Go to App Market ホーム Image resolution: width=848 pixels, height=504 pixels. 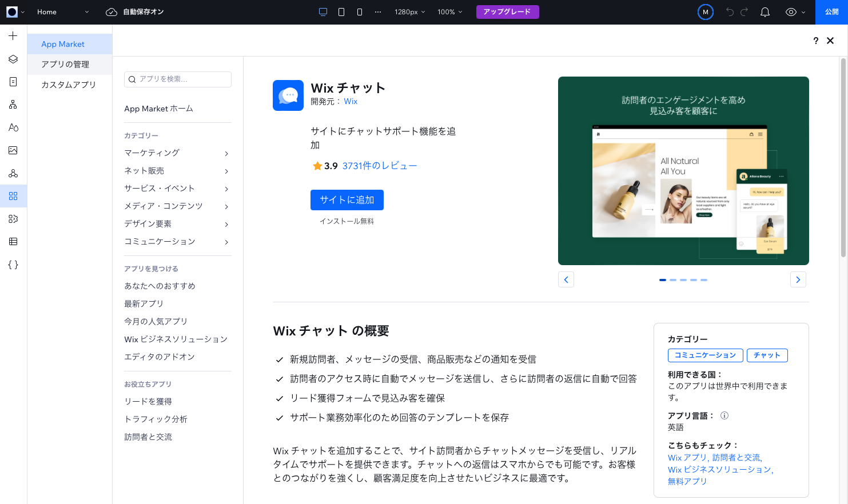point(158,109)
